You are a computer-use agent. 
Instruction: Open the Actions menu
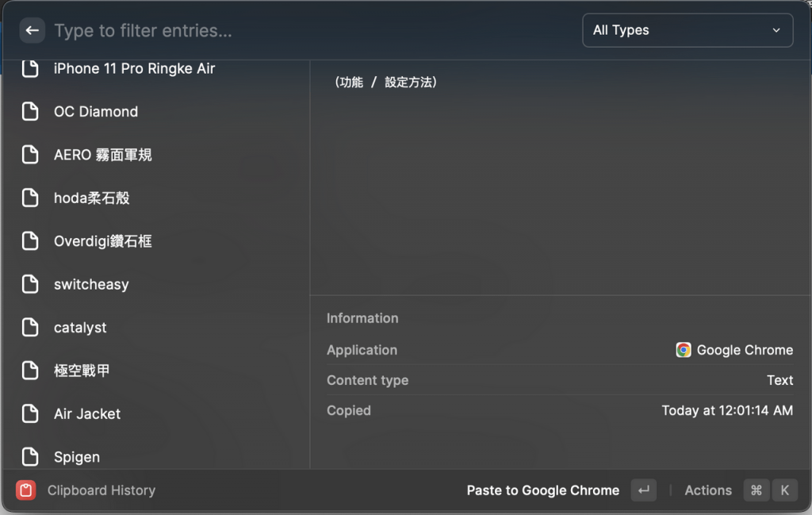pos(707,490)
